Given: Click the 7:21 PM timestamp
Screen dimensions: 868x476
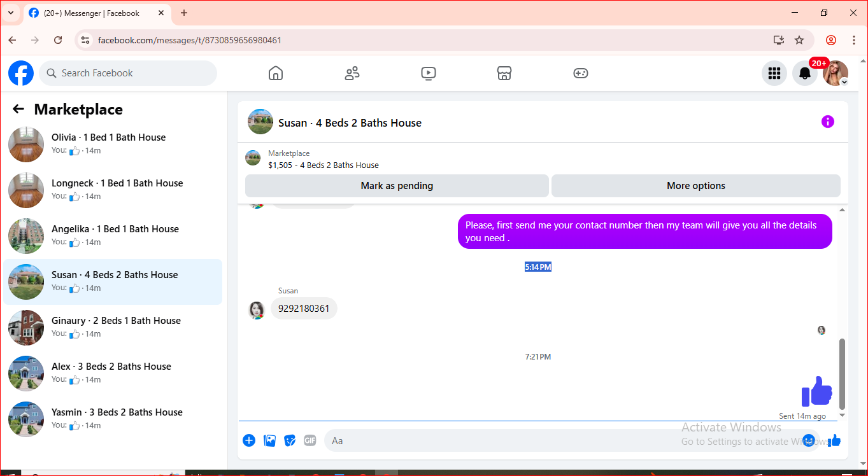Looking at the screenshot, I should [x=538, y=357].
